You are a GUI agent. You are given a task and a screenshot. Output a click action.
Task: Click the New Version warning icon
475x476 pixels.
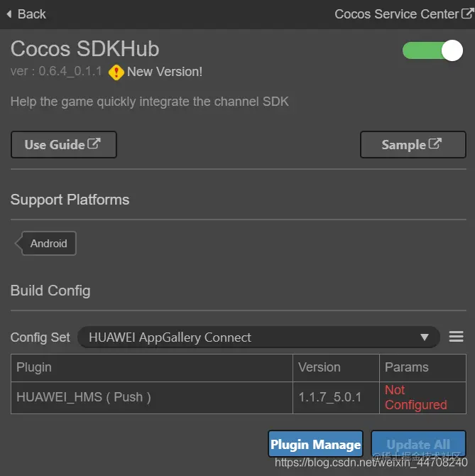[116, 72]
